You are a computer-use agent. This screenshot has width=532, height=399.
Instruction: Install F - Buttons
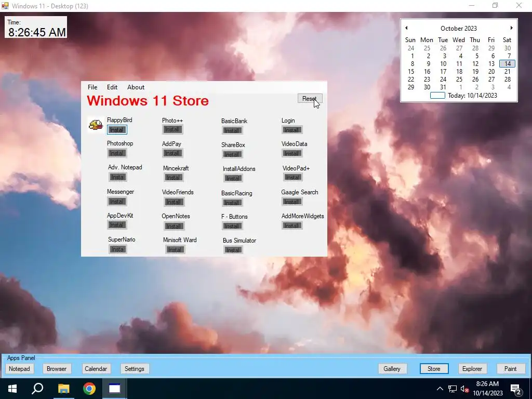coord(232,227)
